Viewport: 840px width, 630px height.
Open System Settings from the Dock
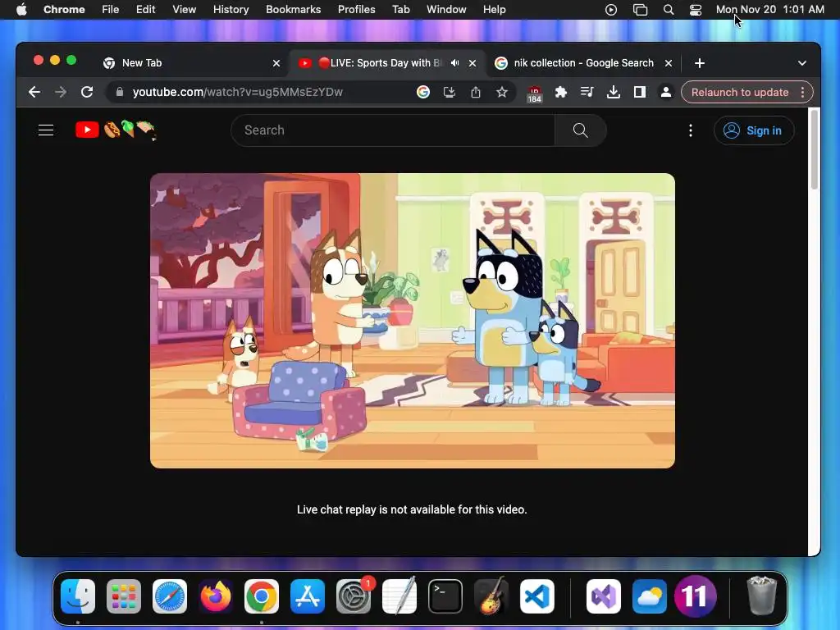(x=354, y=596)
